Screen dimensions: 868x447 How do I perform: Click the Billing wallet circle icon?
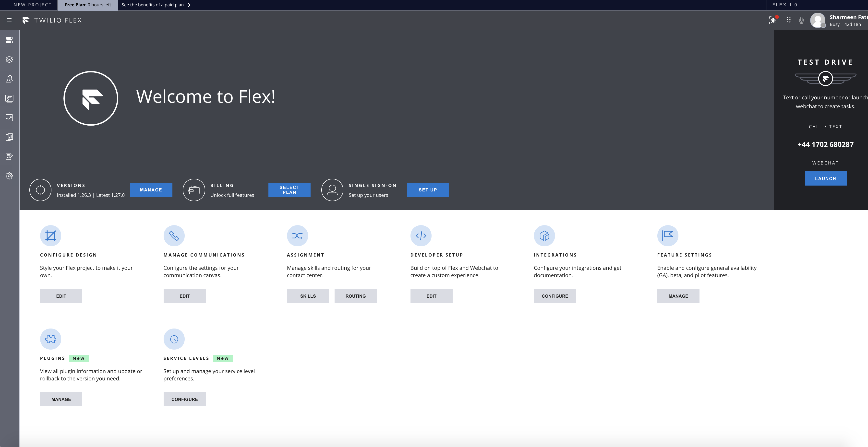coord(194,190)
